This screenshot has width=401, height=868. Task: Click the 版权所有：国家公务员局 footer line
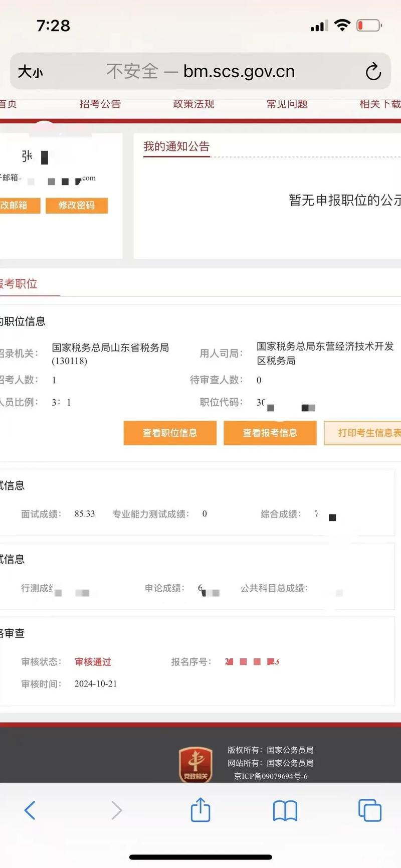271,750
